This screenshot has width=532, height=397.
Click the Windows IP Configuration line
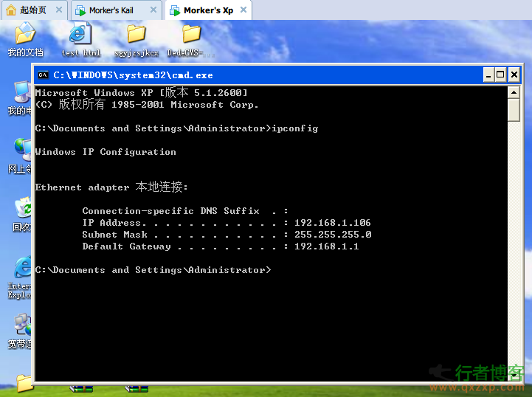[x=106, y=152]
